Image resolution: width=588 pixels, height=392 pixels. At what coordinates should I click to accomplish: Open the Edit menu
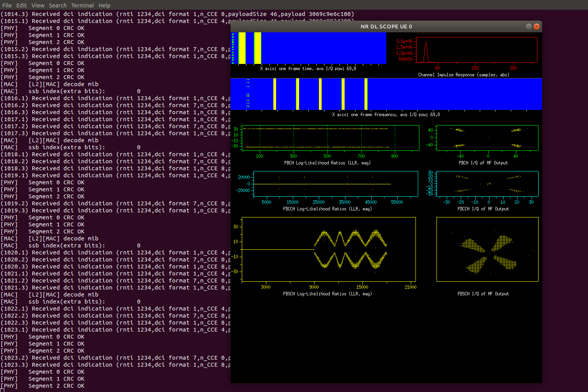(21, 5)
